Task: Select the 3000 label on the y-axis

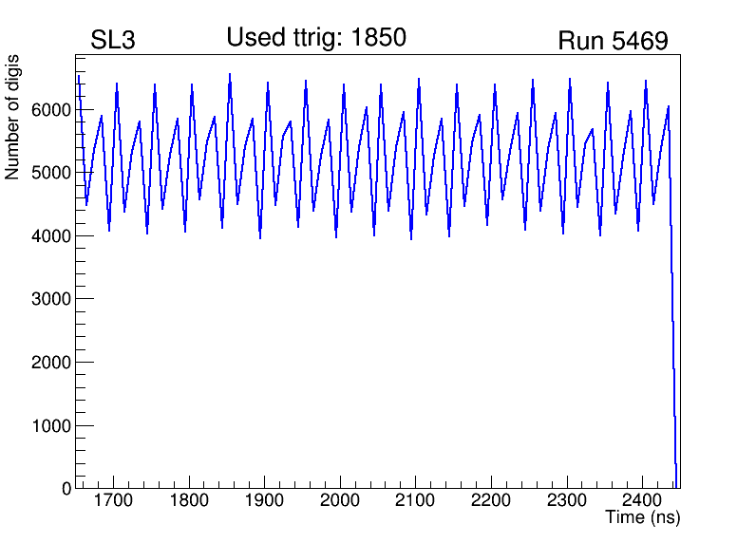Action: tap(54, 299)
